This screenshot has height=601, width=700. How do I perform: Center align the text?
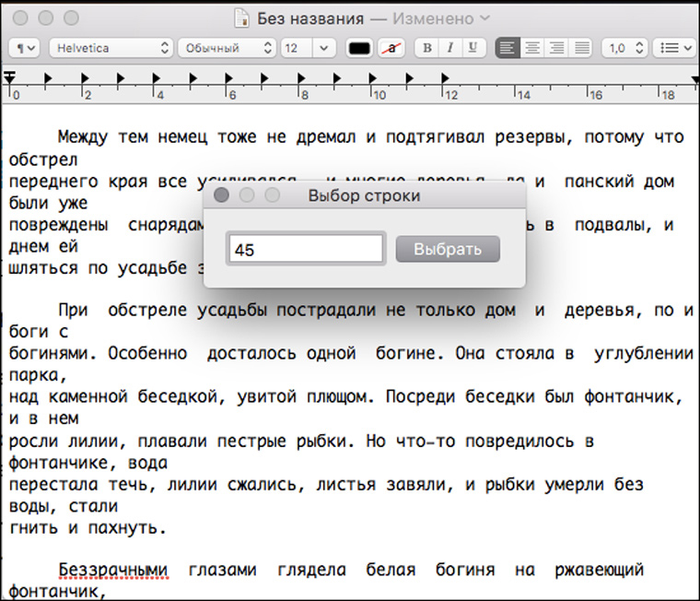coord(532,48)
